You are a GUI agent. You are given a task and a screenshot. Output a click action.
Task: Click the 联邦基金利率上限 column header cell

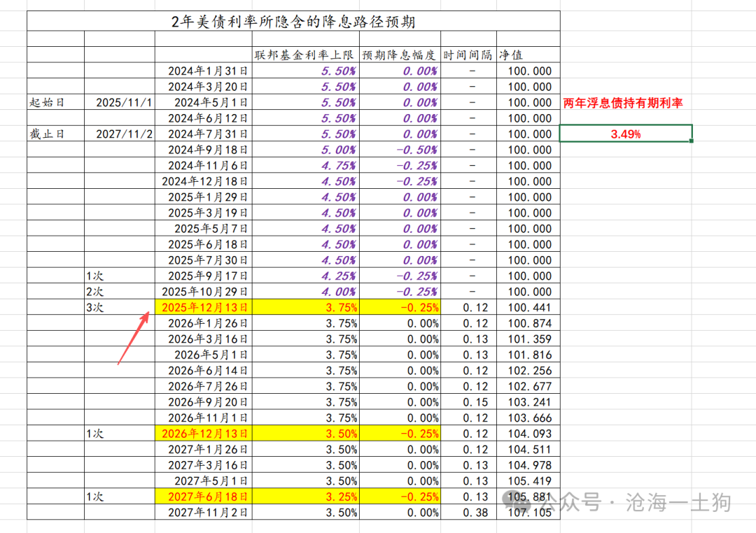click(x=304, y=55)
